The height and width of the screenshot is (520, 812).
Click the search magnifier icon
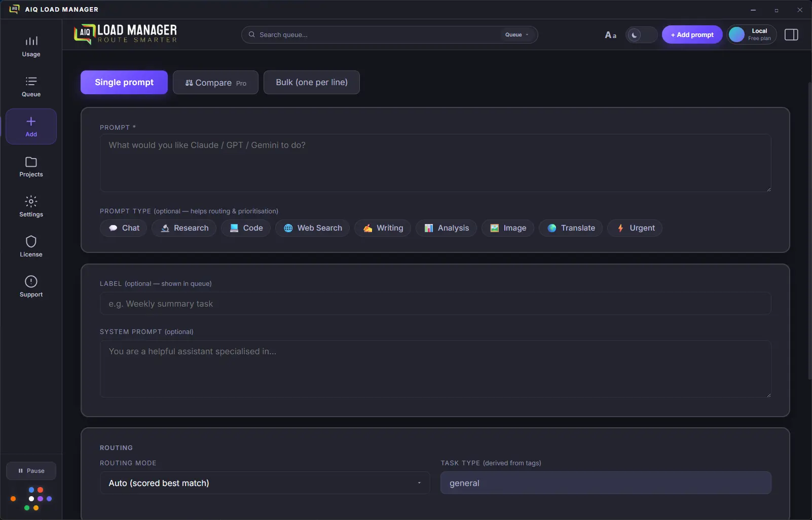251,34
